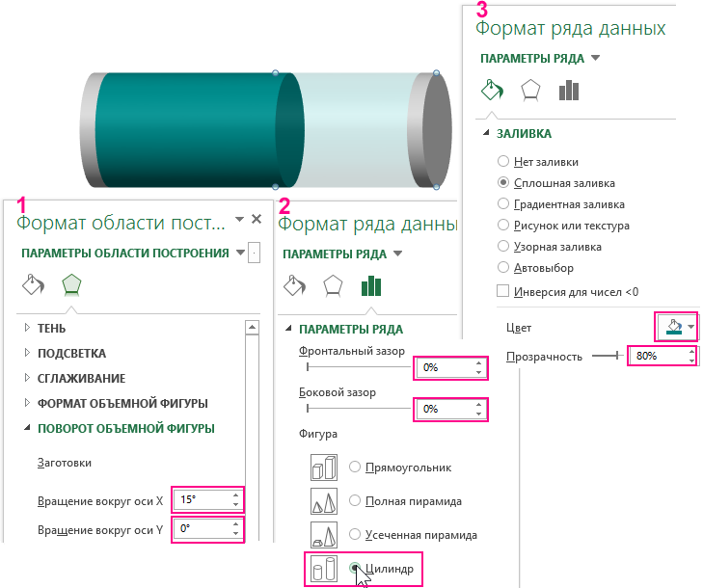Decrease Вращение вокруг оси Y value
Viewport: 703px width, 588px height.
[x=236, y=534]
